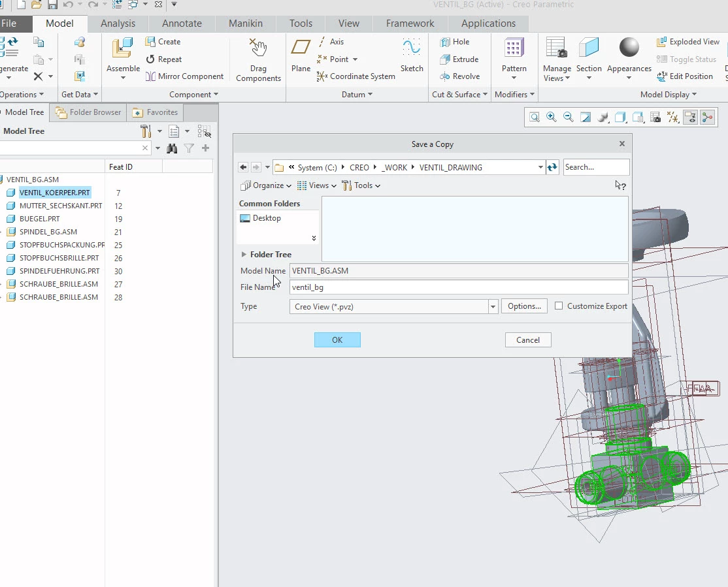728x587 pixels.
Task: Click the Options... button
Action: tap(524, 307)
